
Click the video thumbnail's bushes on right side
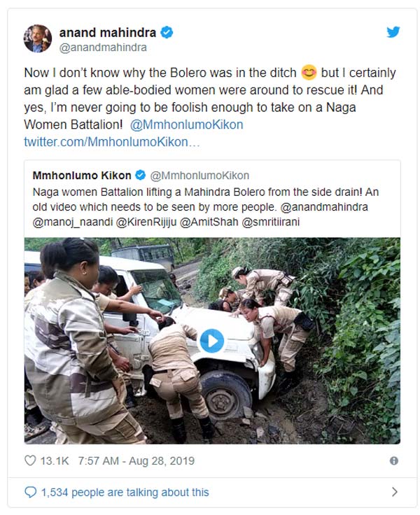point(364,315)
